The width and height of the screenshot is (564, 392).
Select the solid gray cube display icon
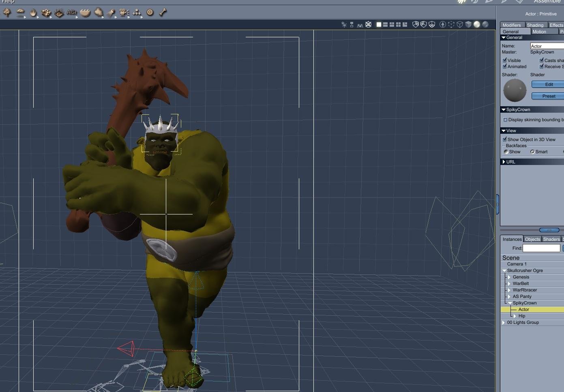(x=468, y=24)
